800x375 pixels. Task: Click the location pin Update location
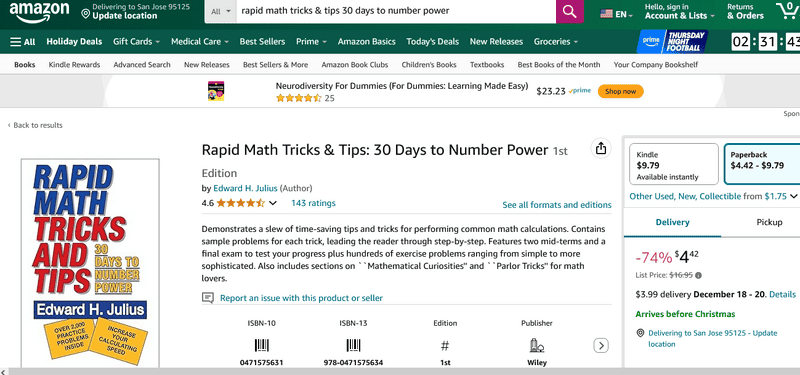[119, 11]
